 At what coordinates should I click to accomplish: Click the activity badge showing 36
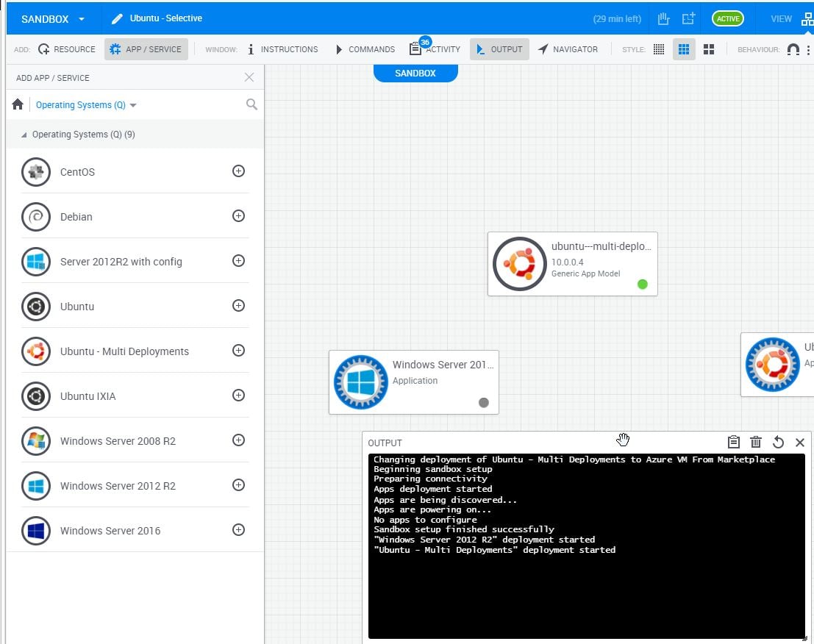[x=425, y=43]
